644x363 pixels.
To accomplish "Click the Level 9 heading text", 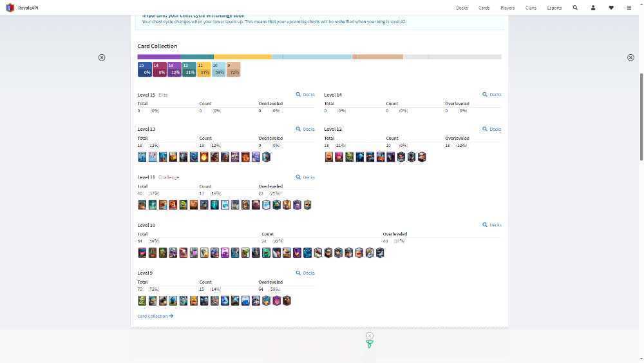I will point(145,273).
